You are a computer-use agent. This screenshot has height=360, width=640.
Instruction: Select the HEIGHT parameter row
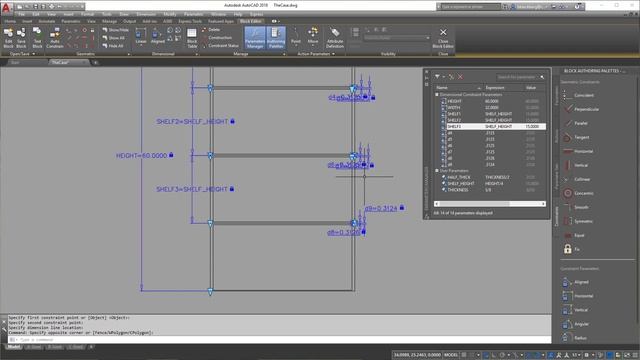tap(493, 101)
